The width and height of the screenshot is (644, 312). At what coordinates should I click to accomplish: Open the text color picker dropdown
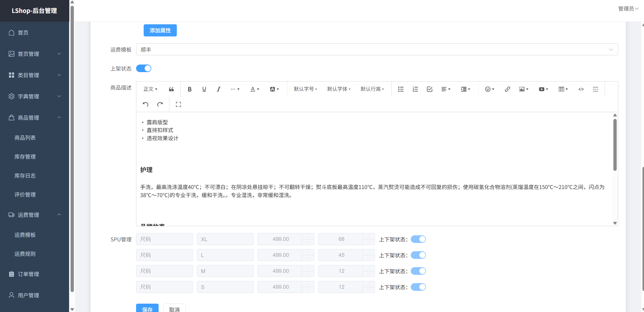[255, 89]
